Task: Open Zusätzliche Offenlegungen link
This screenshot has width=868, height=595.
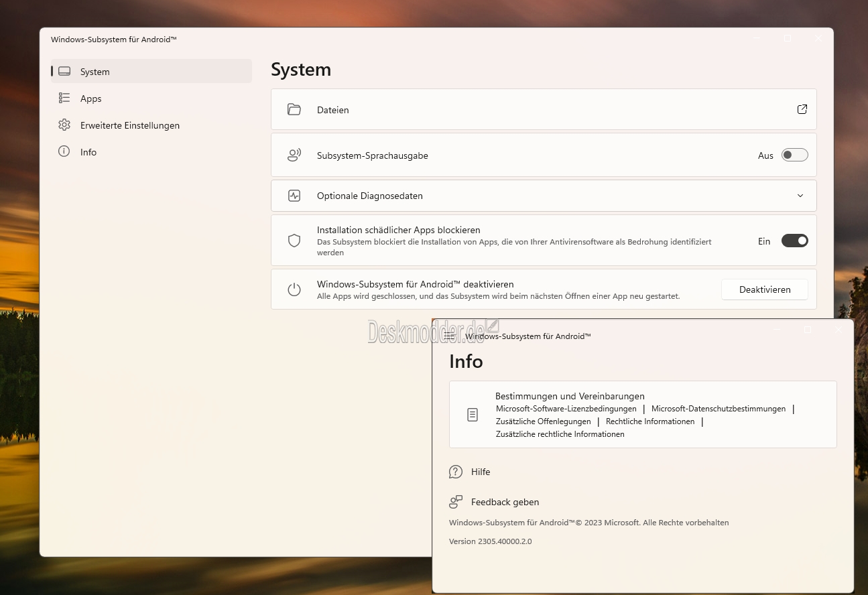Action: tap(544, 421)
